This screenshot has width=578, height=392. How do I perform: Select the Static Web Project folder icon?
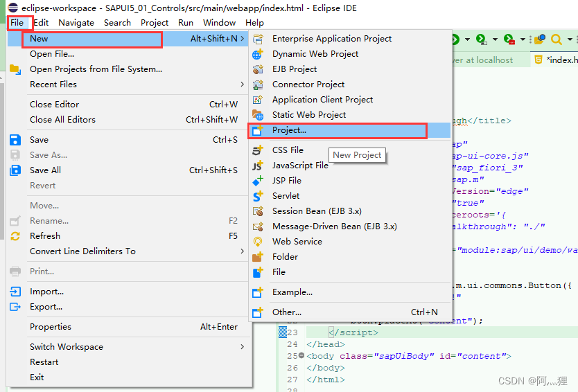(x=258, y=115)
